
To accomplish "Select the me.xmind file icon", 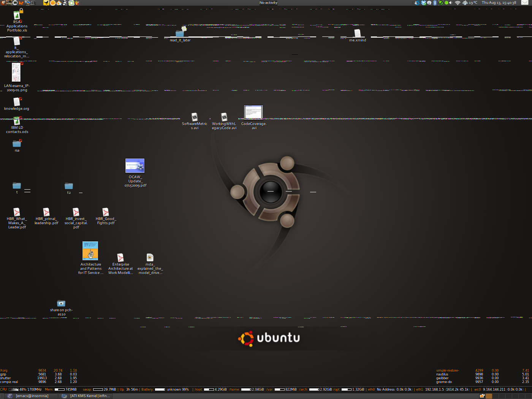I will (357, 33).
